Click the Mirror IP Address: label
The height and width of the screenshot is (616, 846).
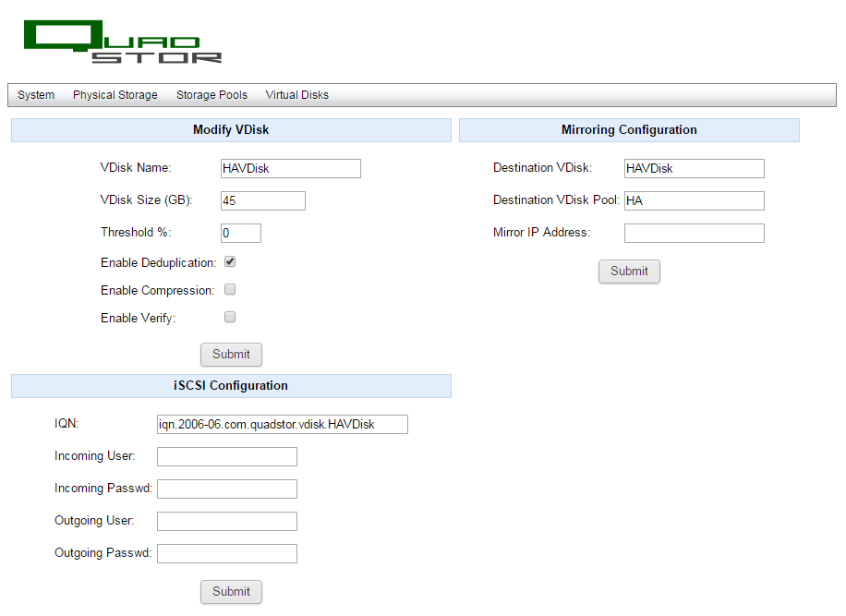tap(542, 233)
